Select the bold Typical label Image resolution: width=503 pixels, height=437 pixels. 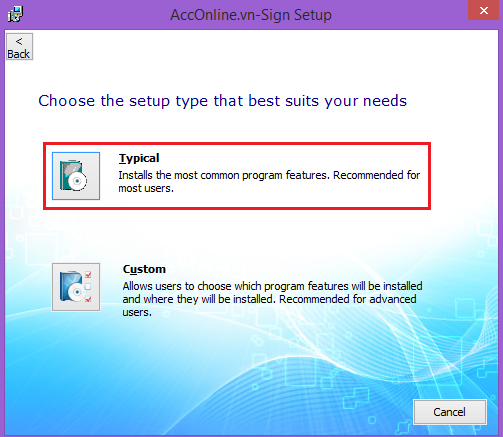pos(139,158)
